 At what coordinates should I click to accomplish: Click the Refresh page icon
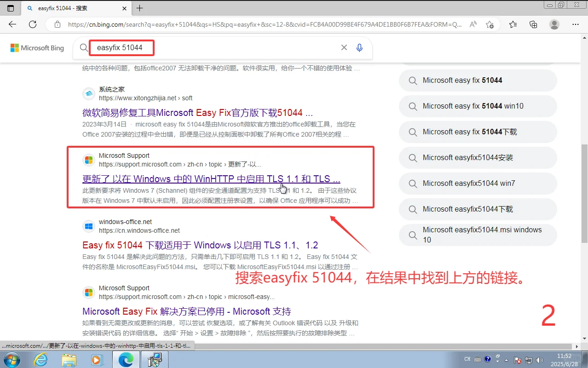pyautogui.click(x=32, y=25)
